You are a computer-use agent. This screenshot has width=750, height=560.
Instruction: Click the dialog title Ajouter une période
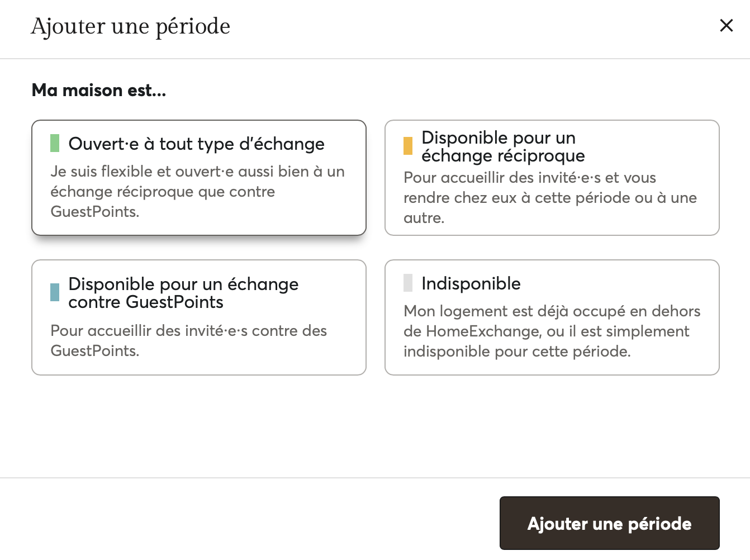131,26
